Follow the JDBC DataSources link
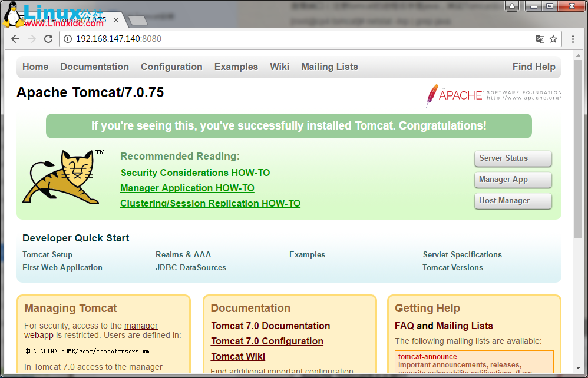The height and width of the screenshot is (378, 588). click(191, 267)
